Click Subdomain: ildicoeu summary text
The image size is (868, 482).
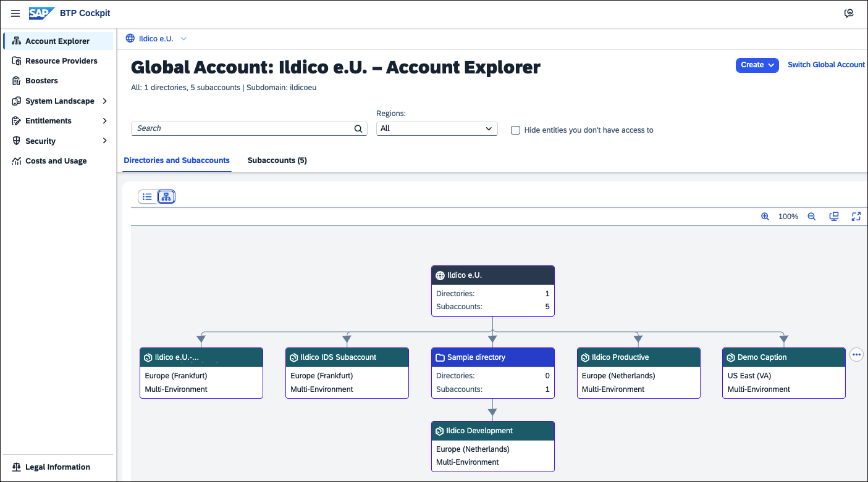[x=282, y=88]
